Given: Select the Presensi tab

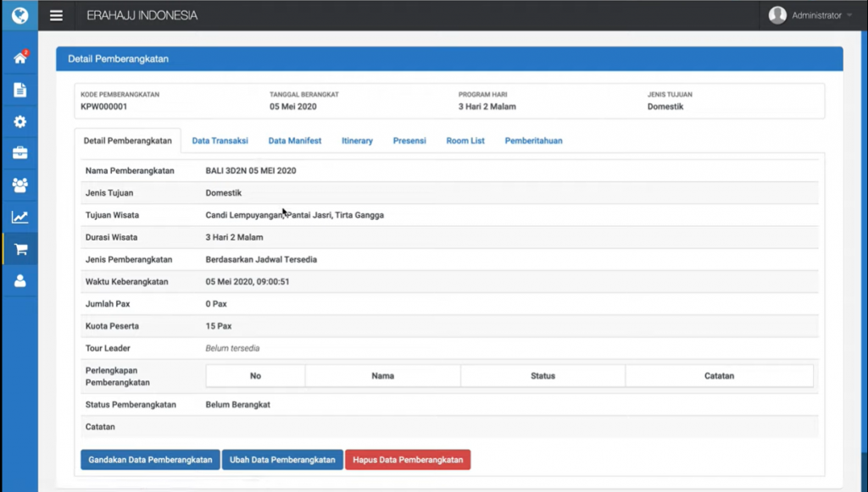Looking at the screenshot, I should pyautogui.click(x=409, y=141).
